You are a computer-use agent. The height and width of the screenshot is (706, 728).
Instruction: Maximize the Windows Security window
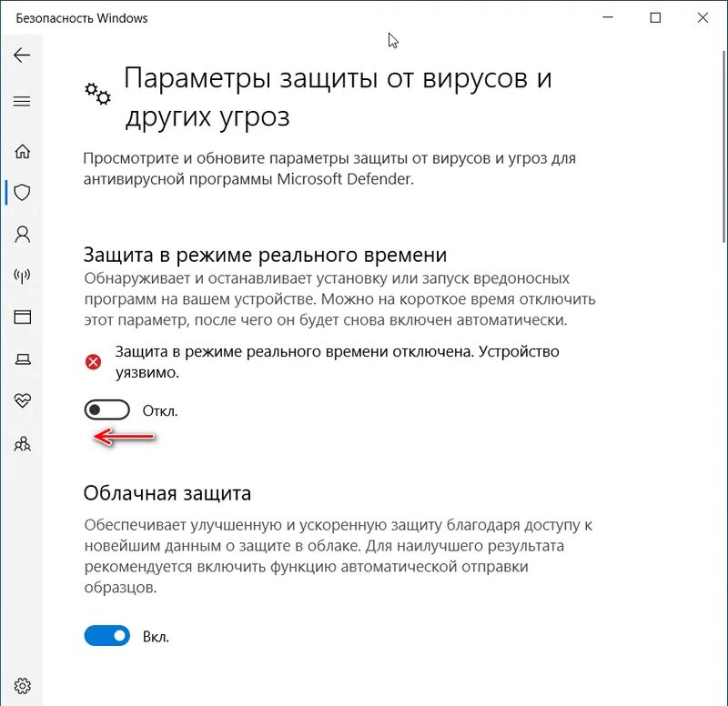click(655, 17)
